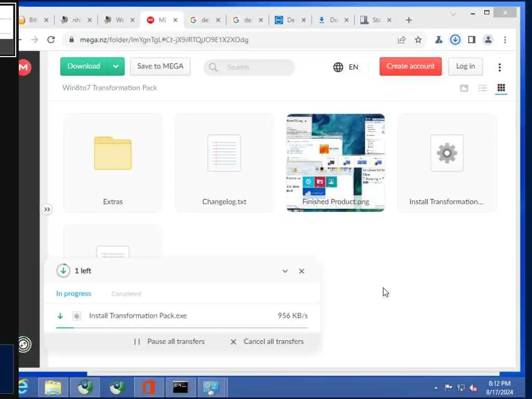Toggle the browser side panel icon

pyautogui.click(x=472, y=40)
